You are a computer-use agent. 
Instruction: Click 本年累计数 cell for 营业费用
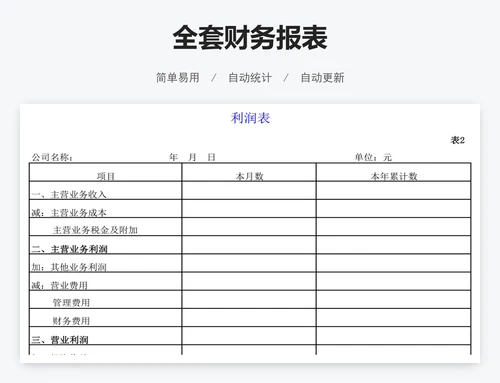(394, 281)
